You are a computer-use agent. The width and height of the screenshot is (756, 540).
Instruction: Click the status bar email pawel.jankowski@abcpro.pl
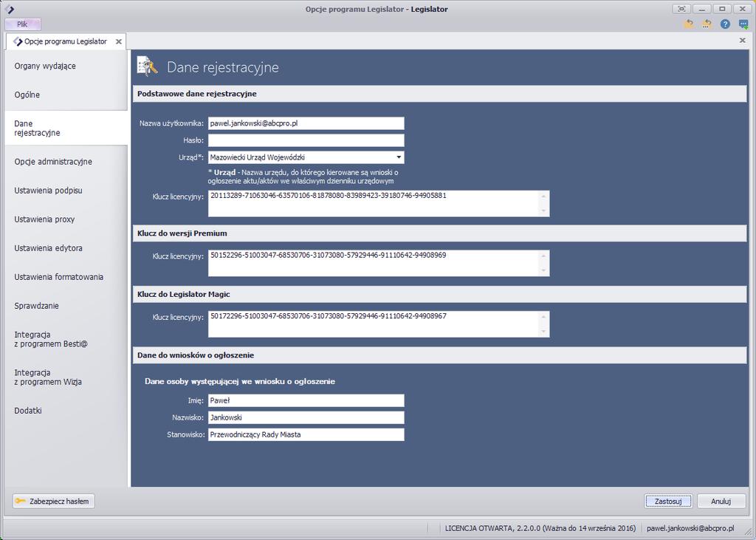click(x=690, y=528)
